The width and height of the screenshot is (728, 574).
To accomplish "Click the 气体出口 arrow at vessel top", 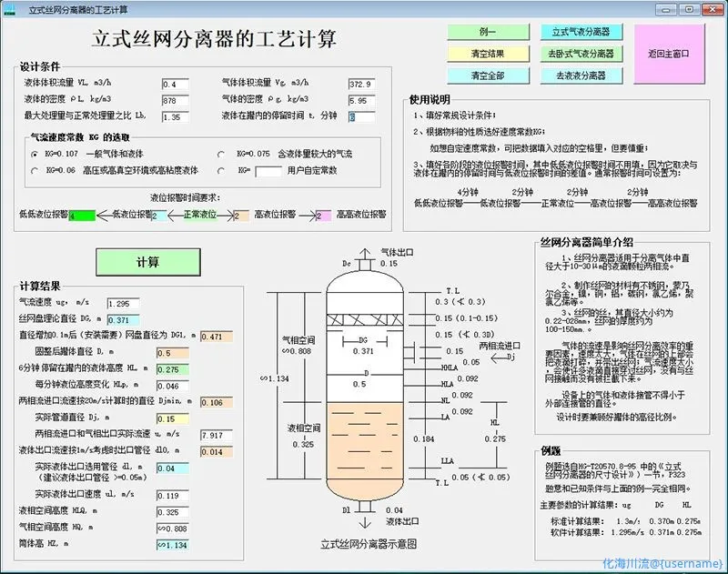I will click(x=365, y=254).
